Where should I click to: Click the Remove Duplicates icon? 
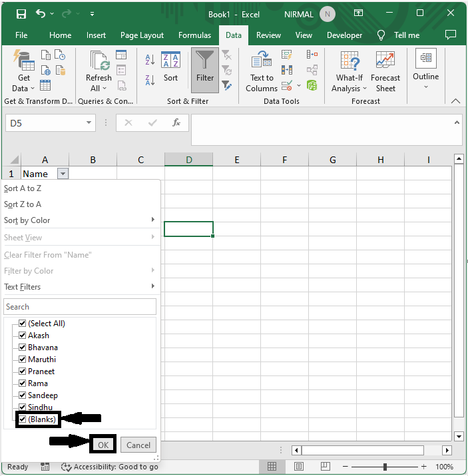point(286,70)
